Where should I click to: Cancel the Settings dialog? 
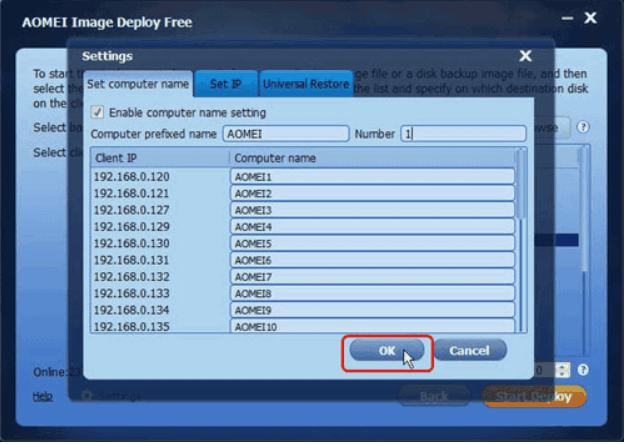(x=470, y=350)
